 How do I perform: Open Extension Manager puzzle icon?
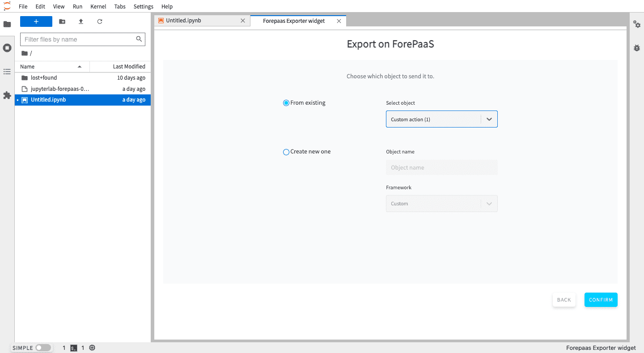click(x=7, y=95)
